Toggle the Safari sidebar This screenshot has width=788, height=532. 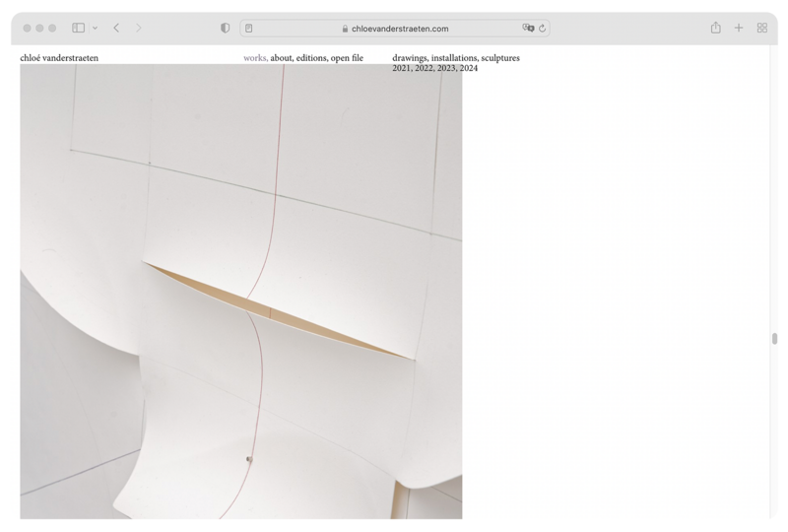[79, 29]
